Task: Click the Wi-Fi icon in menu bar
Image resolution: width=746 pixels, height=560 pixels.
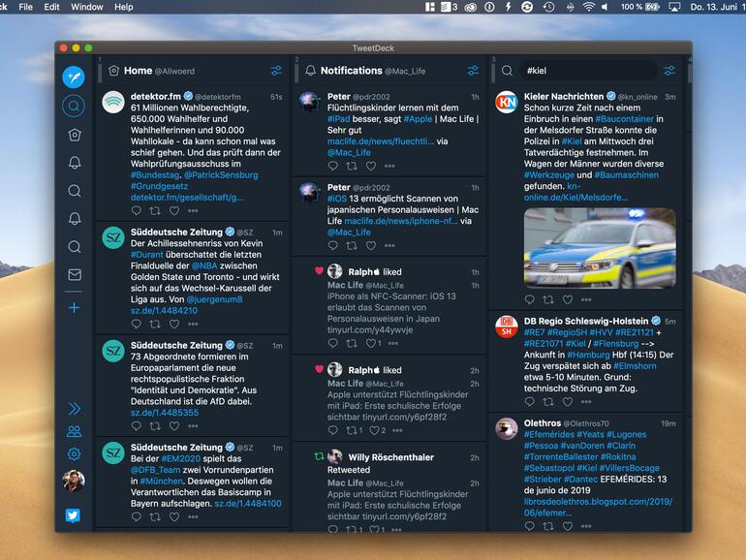Action: click(x=589, y=7)
